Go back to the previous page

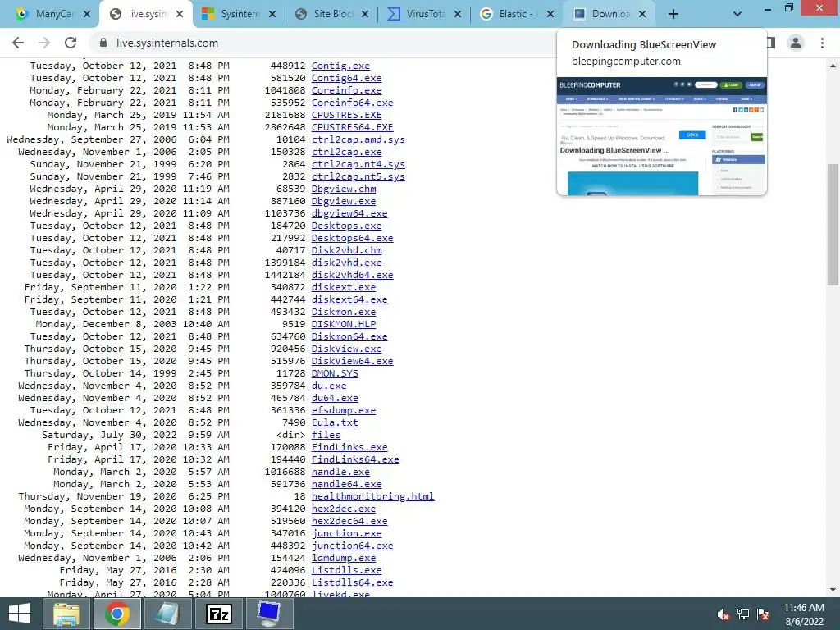point(18,43)
